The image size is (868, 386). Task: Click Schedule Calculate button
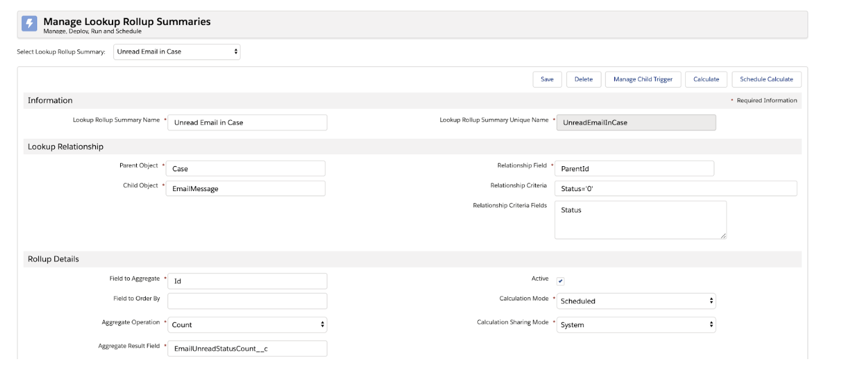point(766,79)
